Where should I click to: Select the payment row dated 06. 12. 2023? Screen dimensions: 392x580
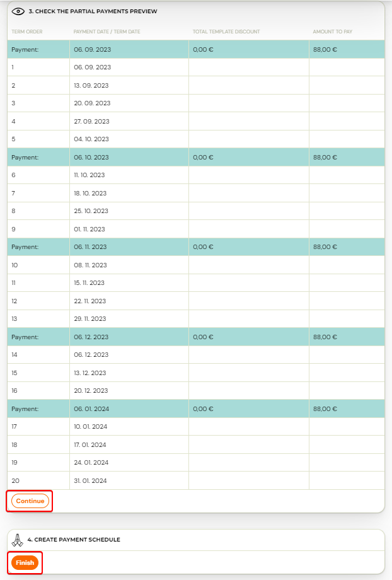click(196, 337)
